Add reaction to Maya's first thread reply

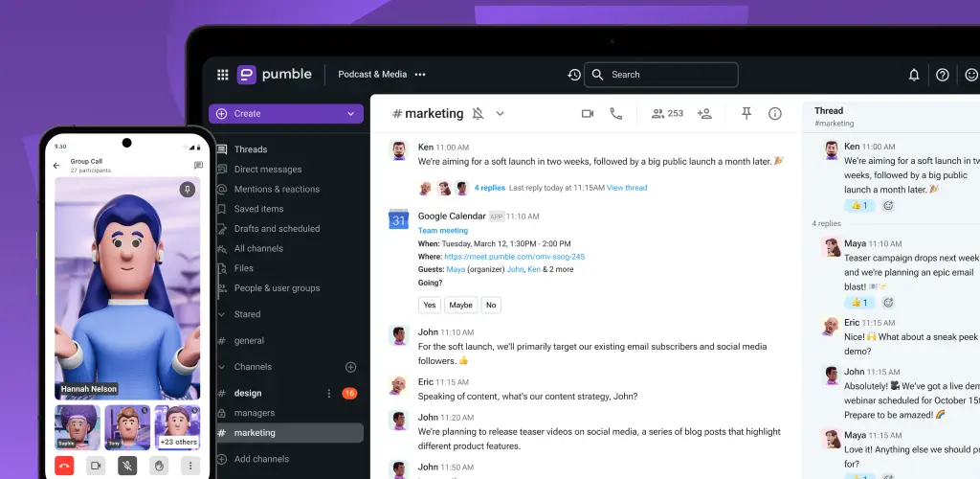888,303
